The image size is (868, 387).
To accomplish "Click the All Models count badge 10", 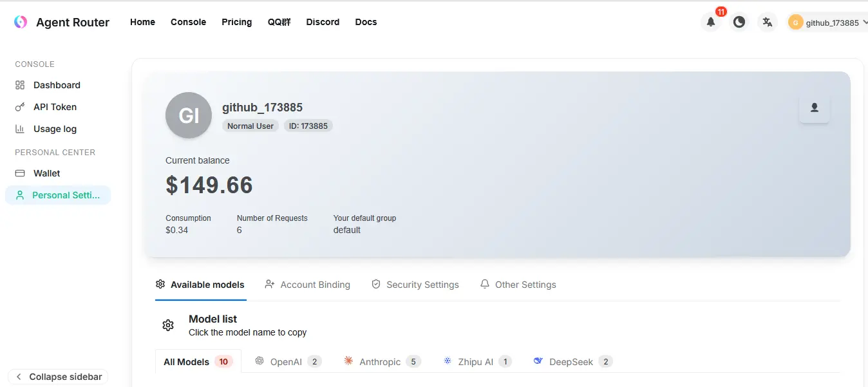I will pos(223,361).
